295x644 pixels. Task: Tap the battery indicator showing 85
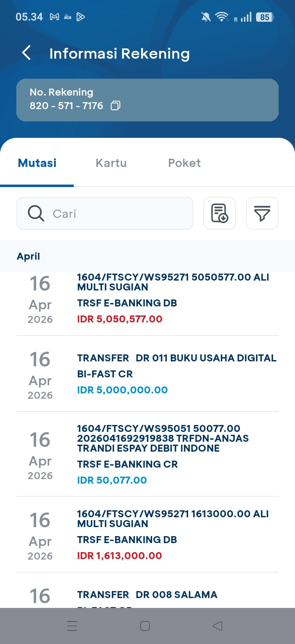265,17
